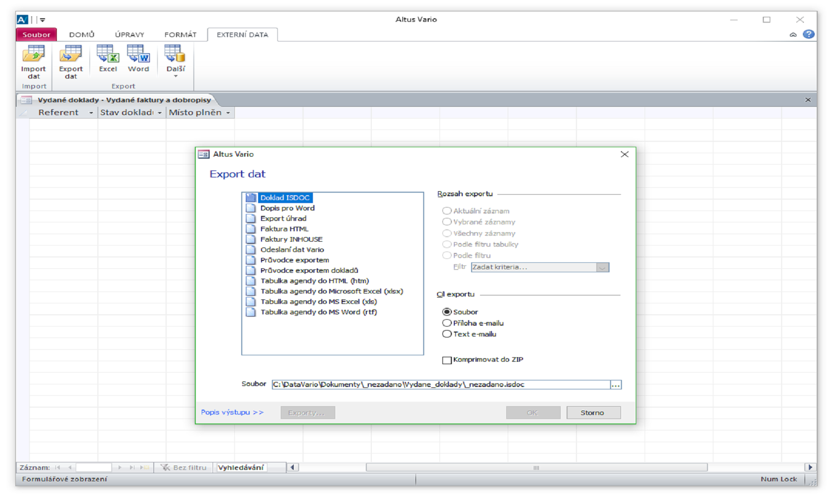Viewport: 835px width, 504px height.
Task: Select Průvodce exportem dokladů item
Action: coord(309,270)
